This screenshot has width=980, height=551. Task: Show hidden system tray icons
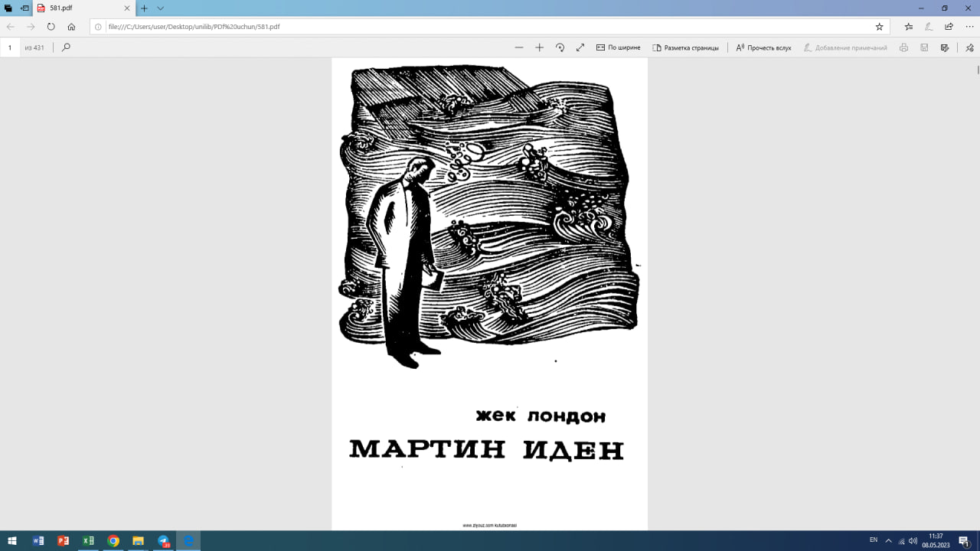pos(888,541)
